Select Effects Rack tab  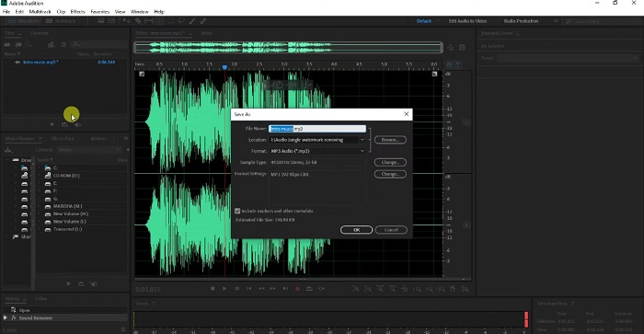tap(63, 138)
